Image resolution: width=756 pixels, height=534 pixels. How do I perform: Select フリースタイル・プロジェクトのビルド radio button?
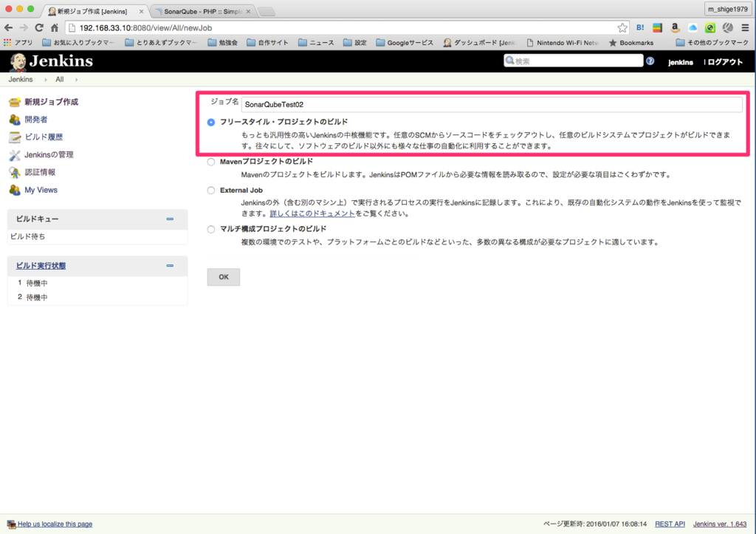point(211,122)
